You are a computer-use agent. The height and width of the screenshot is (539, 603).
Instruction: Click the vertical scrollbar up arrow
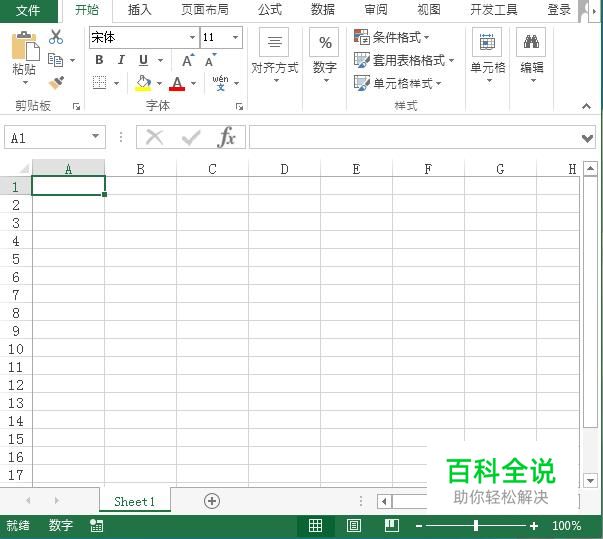point(590,168)
